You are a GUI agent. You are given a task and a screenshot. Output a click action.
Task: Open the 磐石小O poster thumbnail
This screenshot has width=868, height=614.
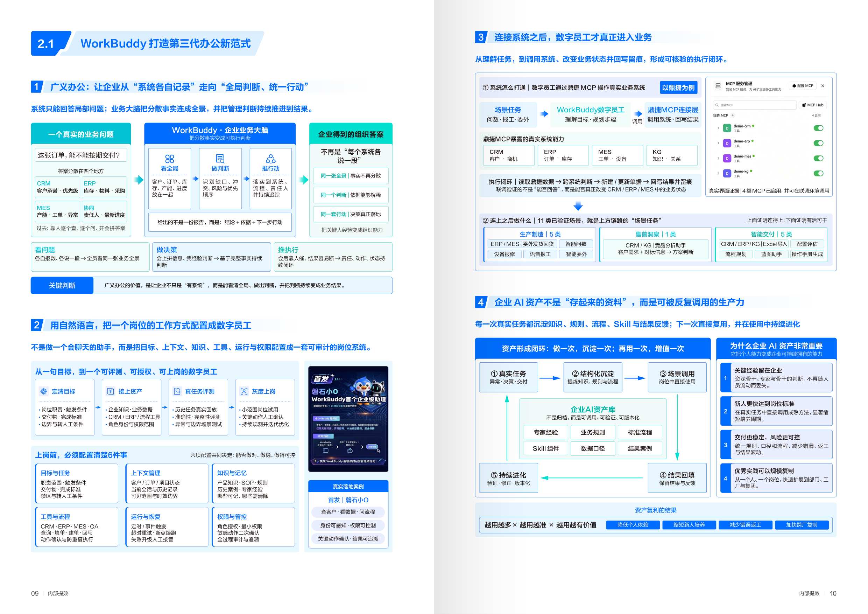coord(348,419)
